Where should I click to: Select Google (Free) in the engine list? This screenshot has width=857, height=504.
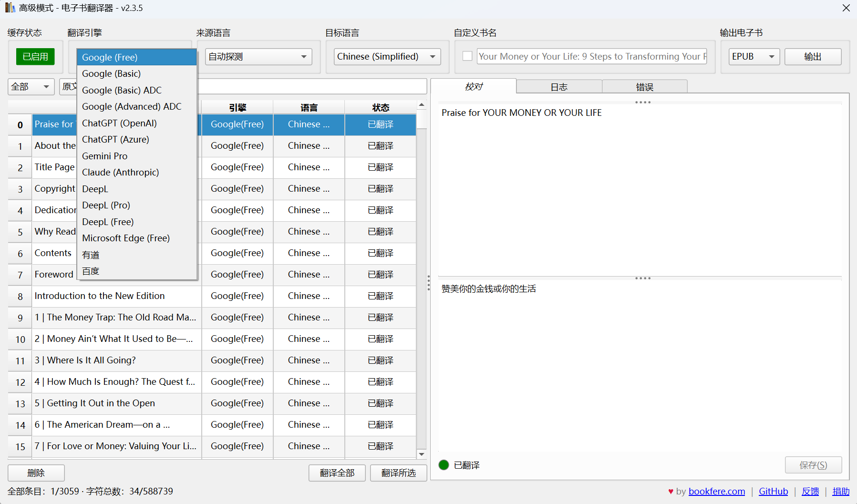(x=137, y=57)
